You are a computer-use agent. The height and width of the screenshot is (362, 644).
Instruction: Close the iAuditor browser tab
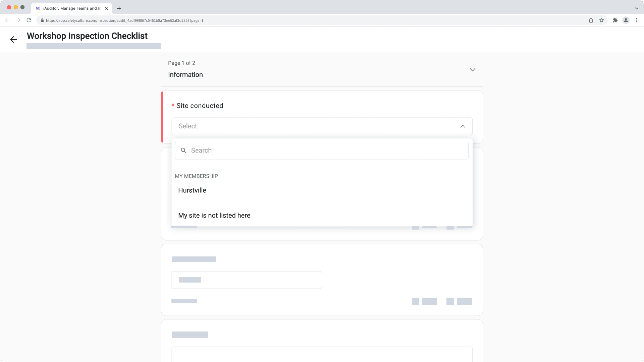point(106,8)
